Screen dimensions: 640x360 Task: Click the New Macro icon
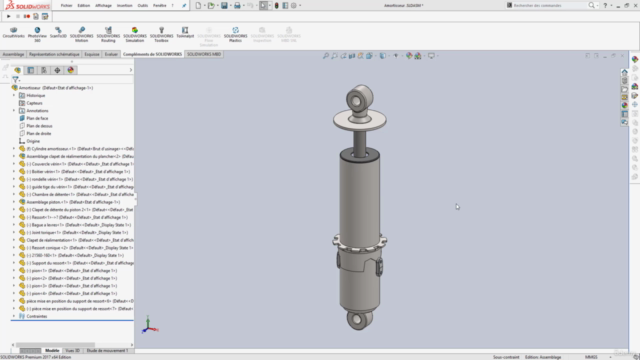(x=36, y=16)
